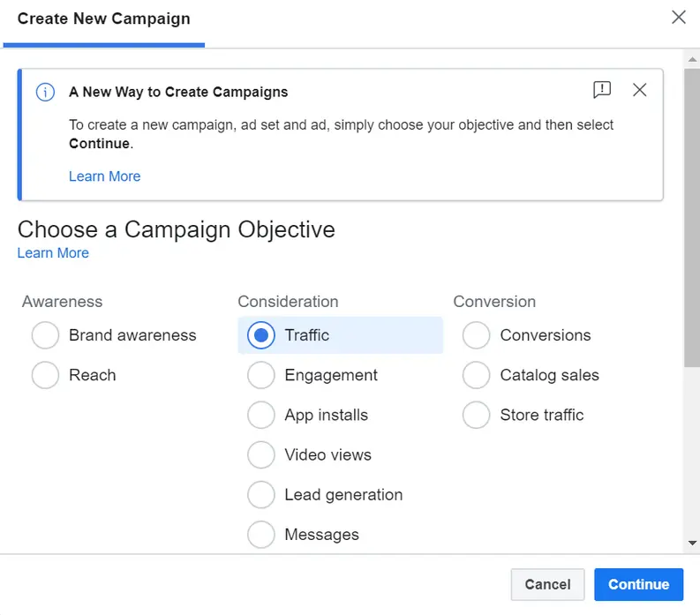Open Learn More link inside the banner
Viewport: 700px width, 615px height.
[104, 176]
